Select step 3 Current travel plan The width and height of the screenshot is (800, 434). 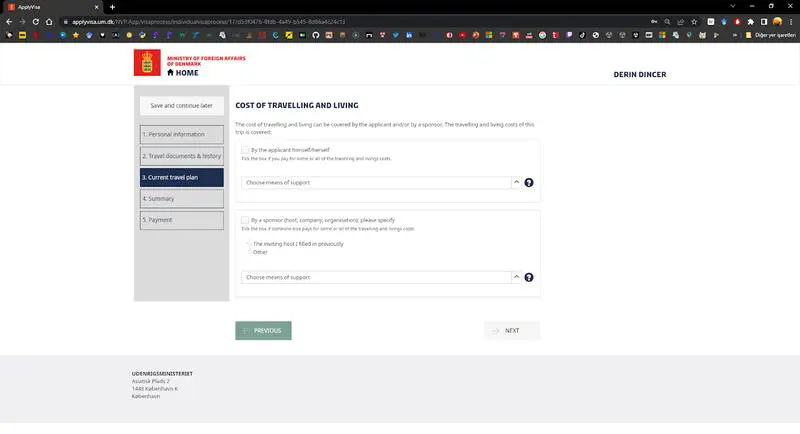tap(182, 177)
